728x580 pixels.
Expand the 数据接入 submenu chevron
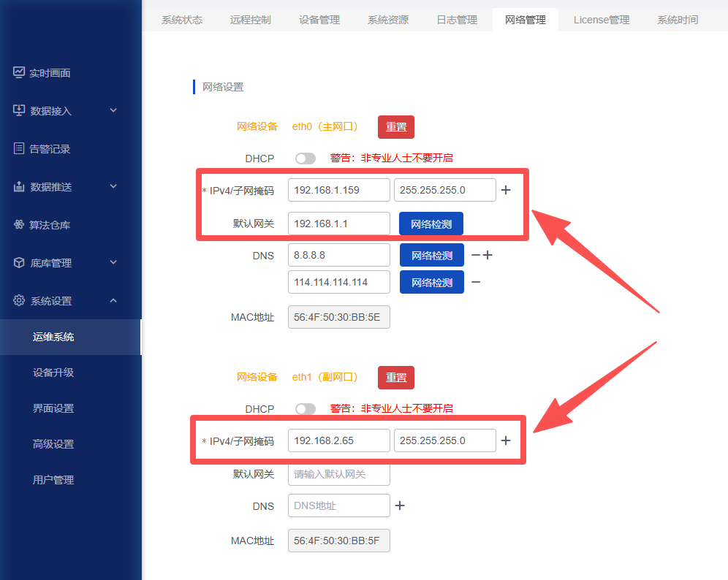click(113, 110)
